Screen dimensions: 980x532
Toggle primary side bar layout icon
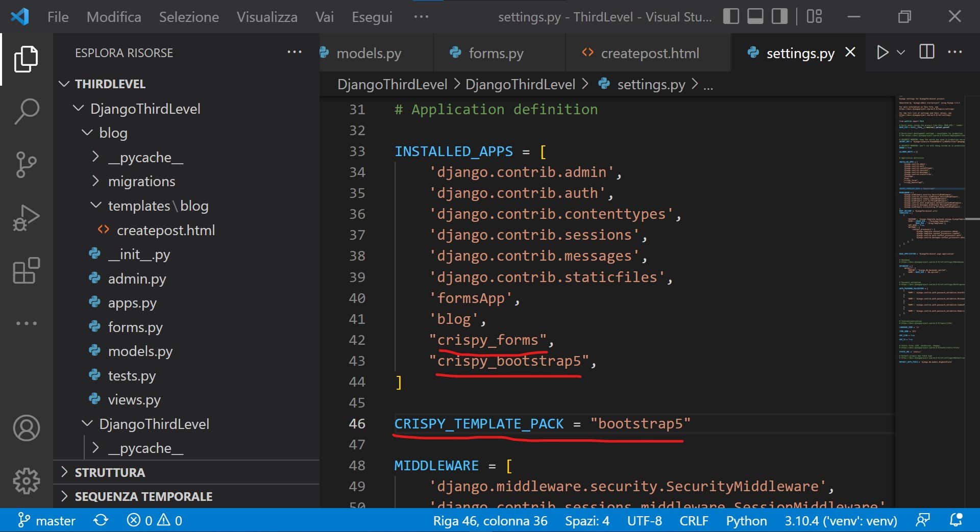pyautogui.click(x=731, y=16)
